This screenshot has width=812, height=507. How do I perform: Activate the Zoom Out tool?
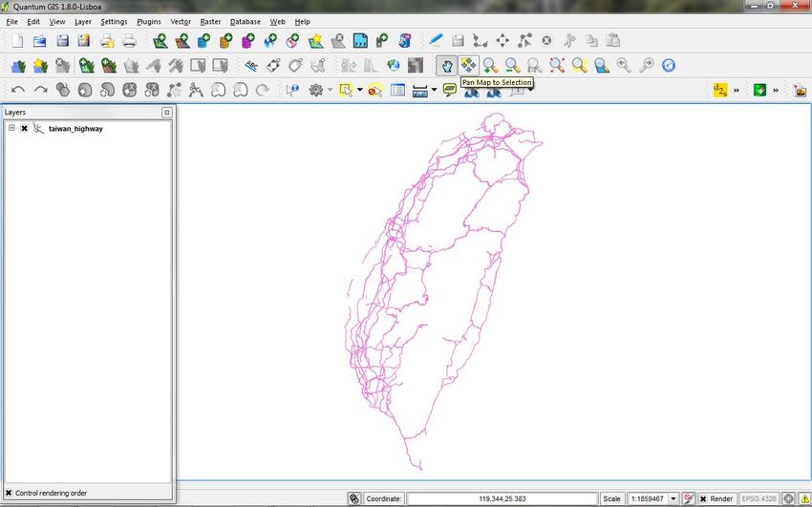[513, 65]
